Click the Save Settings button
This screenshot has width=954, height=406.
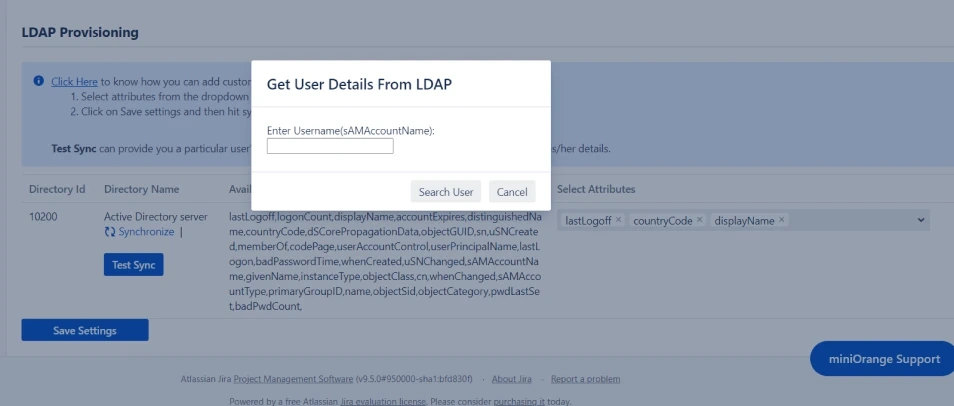pos(85,331)
